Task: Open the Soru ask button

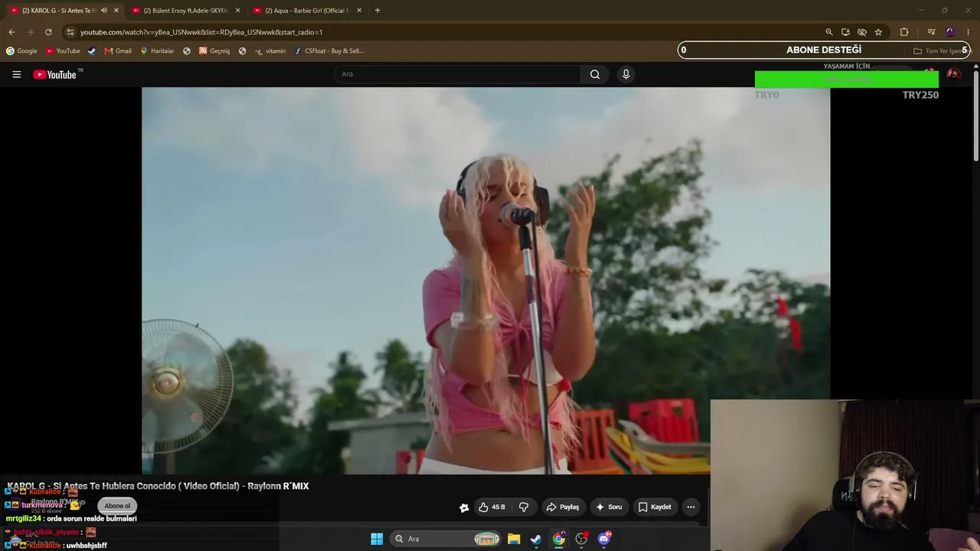Action: click(609, 507)
